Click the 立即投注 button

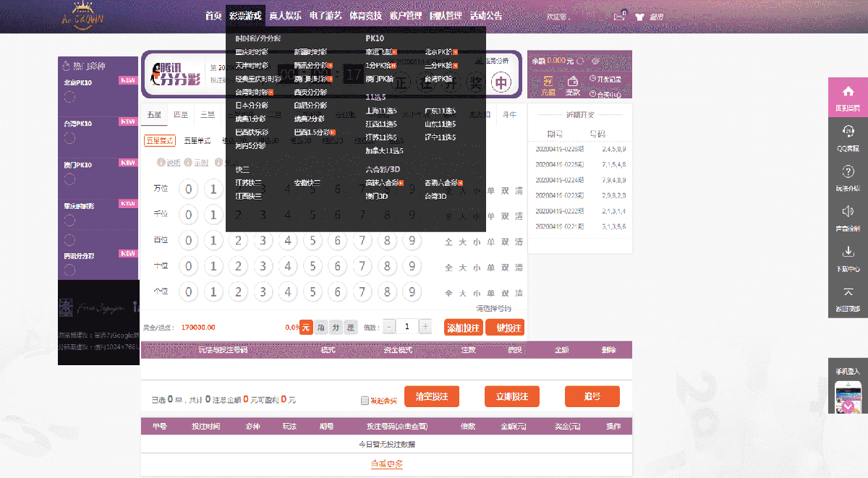click(512, 396)
